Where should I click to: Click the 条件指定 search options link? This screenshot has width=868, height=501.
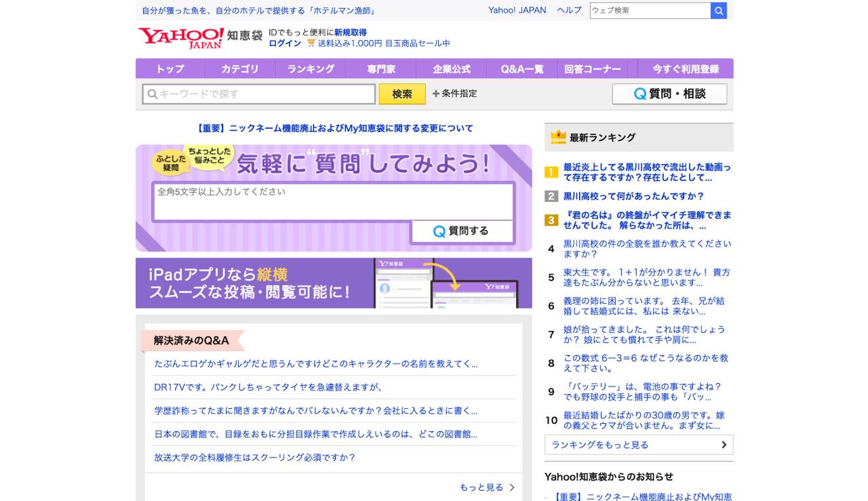click(x=459, y=94)
